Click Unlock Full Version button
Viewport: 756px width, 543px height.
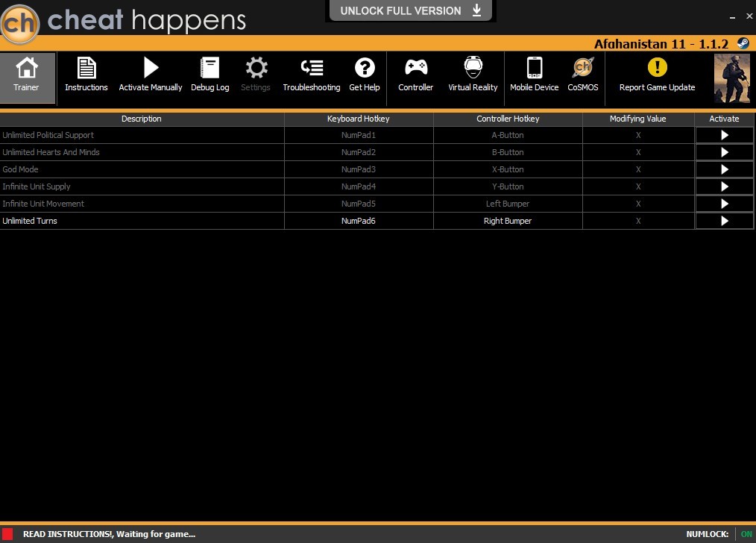411,10
